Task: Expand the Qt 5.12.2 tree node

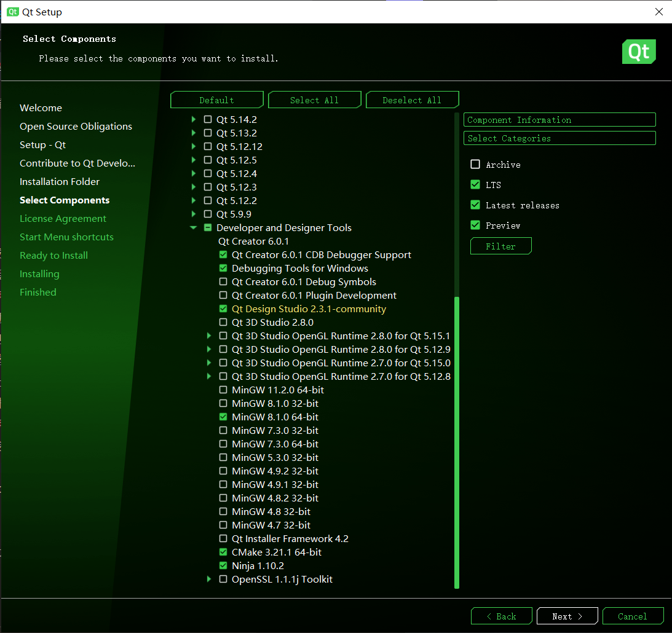Action: pyautogui.click(x=193, y=200)
